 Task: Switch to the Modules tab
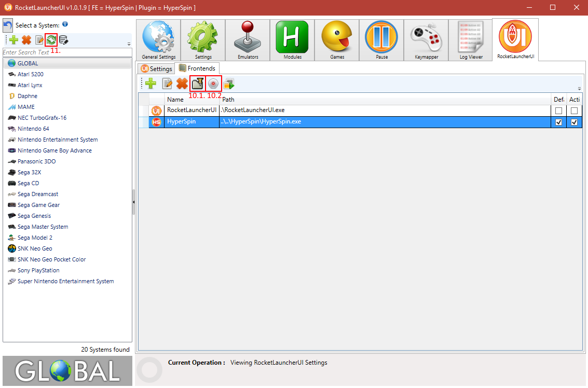tap(292, 40)
